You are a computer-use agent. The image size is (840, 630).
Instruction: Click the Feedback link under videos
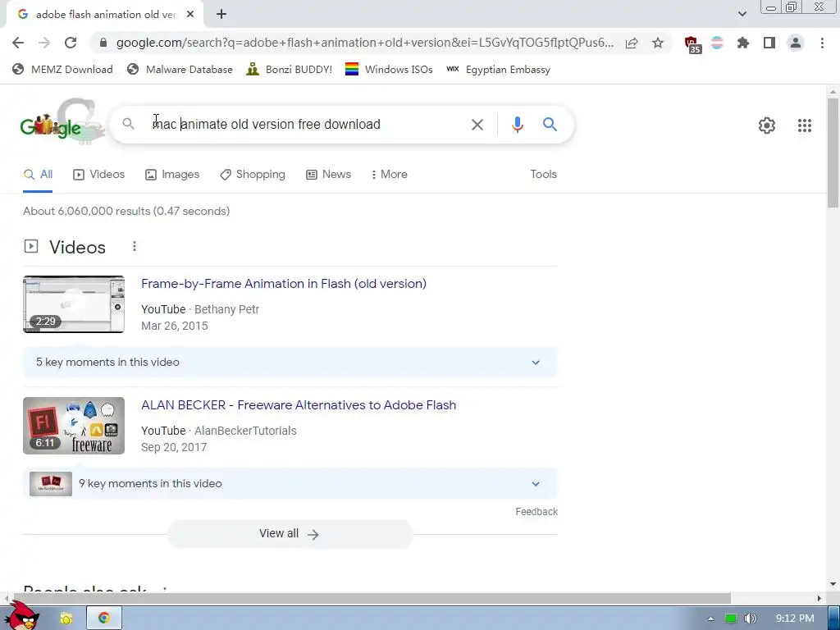[x=536, y=512]
